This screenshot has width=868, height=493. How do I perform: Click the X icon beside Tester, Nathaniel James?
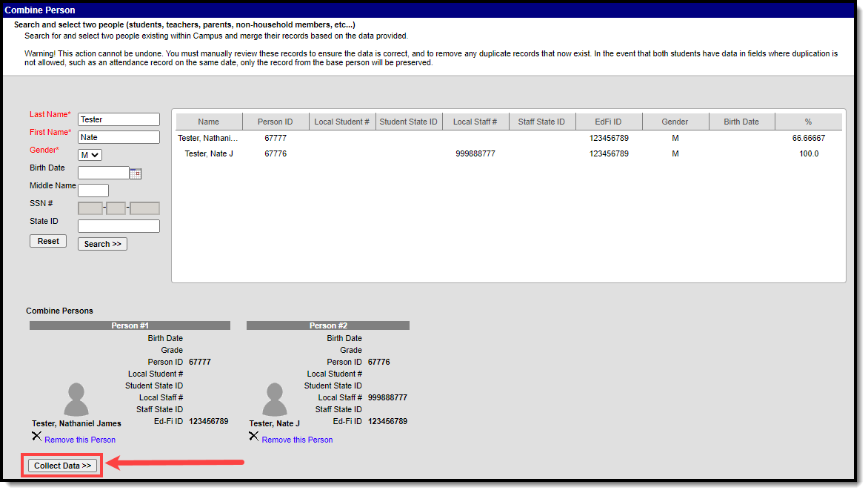pyautogui.click(x=36, y=437)
